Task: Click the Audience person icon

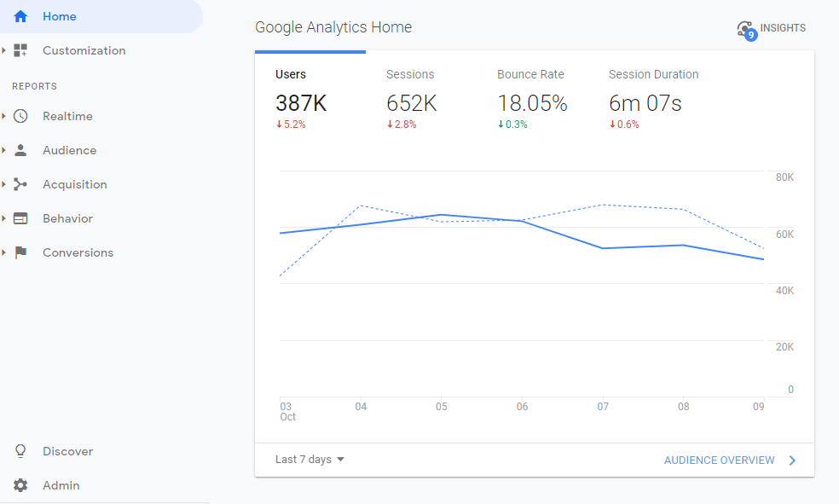Action: (21, 150)
